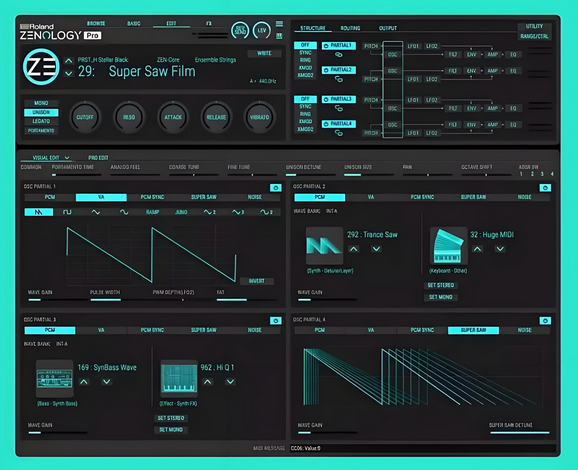
Task: Click the ATTACK knob
Action: tap(173, 117)
